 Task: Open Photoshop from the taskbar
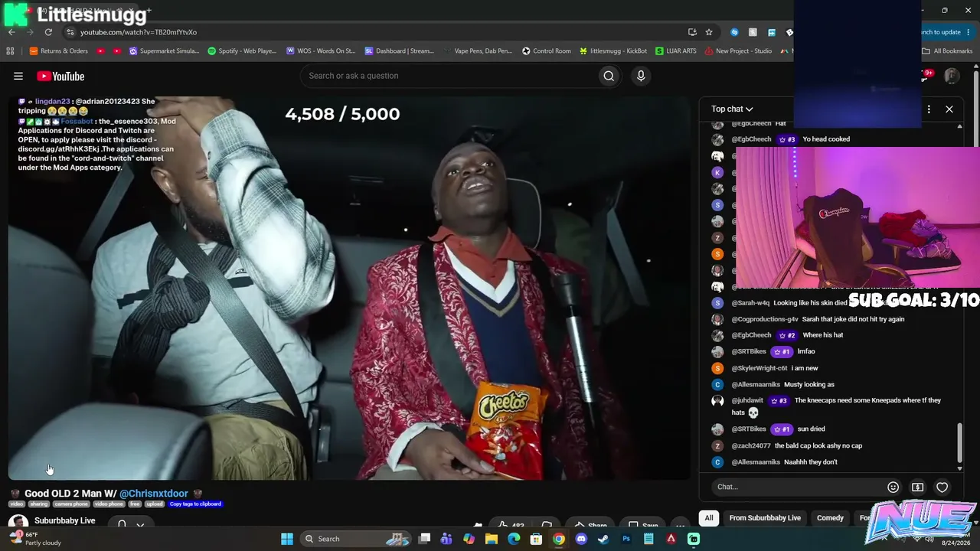tap(626, 539)
